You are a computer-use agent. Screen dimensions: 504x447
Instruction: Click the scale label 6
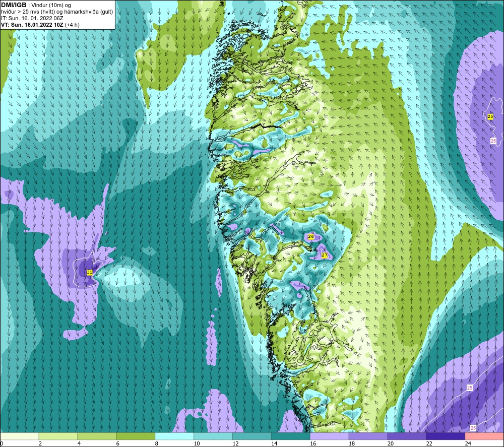click(x=118, y=443)
